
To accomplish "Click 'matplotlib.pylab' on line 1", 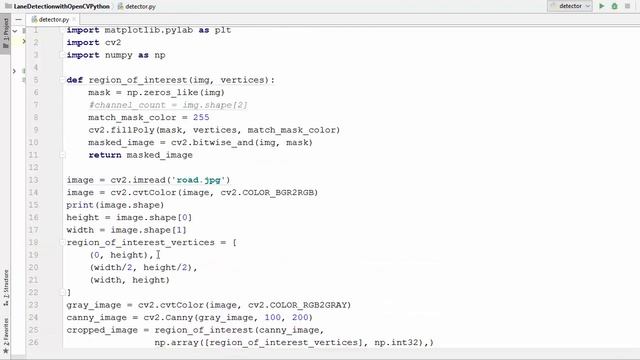I will click(x=149, y=30).
